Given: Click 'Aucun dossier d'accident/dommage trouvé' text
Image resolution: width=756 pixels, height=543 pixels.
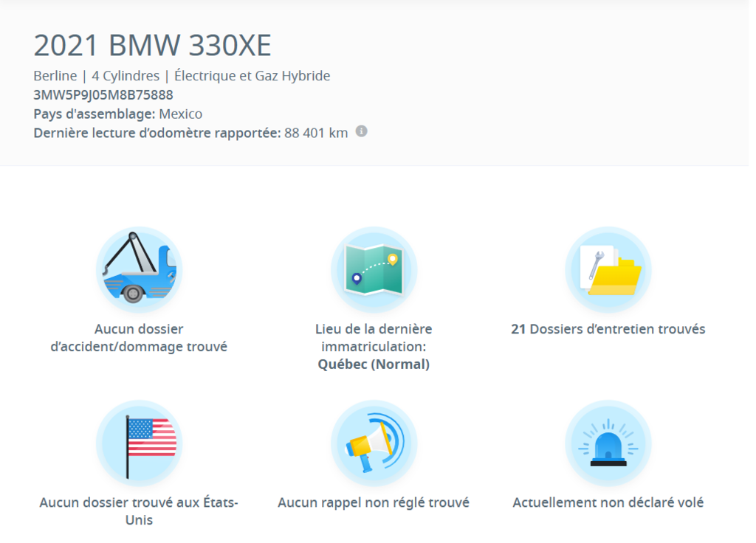Looking at the screenshot, I should point(140,337).
